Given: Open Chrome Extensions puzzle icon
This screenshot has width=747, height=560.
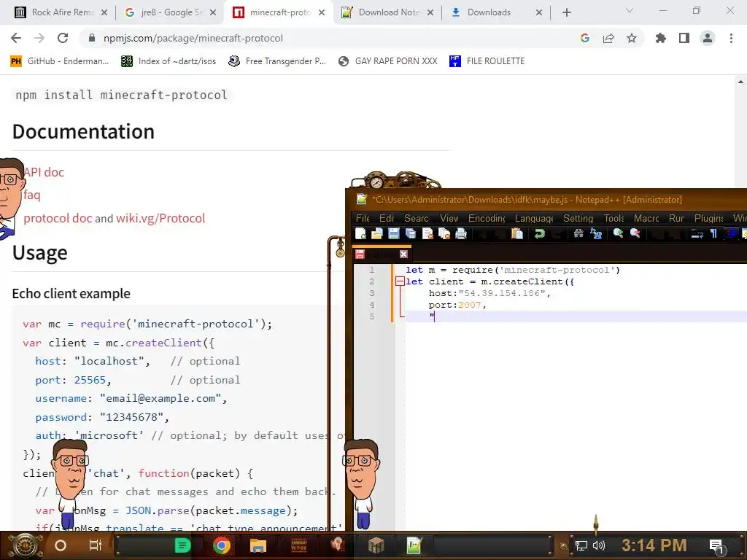Looking at the screenshot, I should (661, 38).
